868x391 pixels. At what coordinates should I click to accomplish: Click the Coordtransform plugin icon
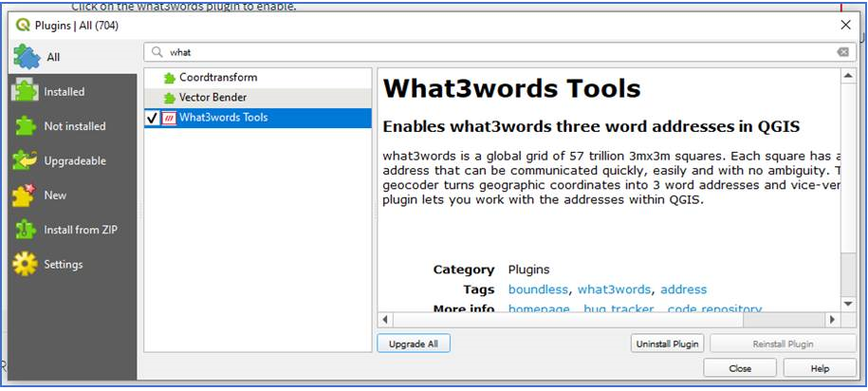click(x=170, y=78)
